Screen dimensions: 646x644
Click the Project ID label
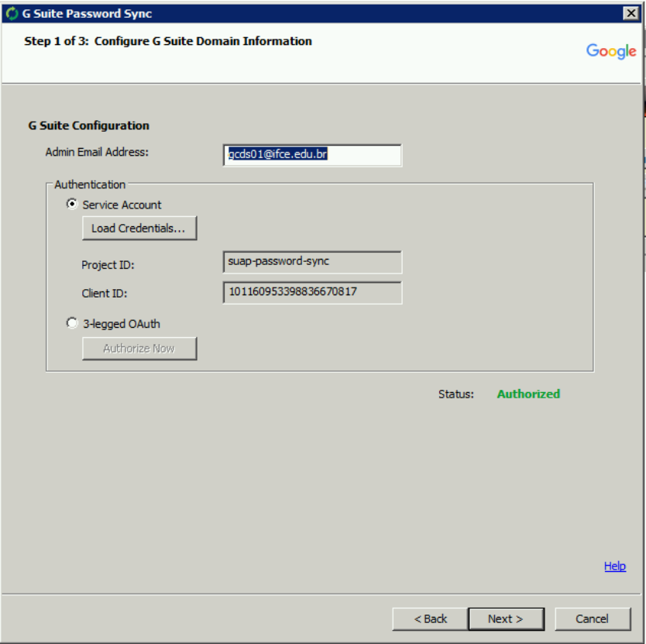108,265
